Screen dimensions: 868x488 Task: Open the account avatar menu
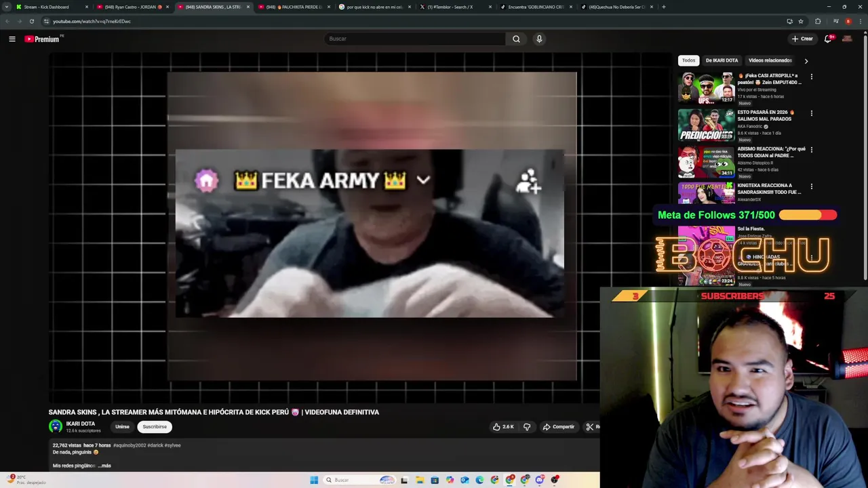pos(847,39)
